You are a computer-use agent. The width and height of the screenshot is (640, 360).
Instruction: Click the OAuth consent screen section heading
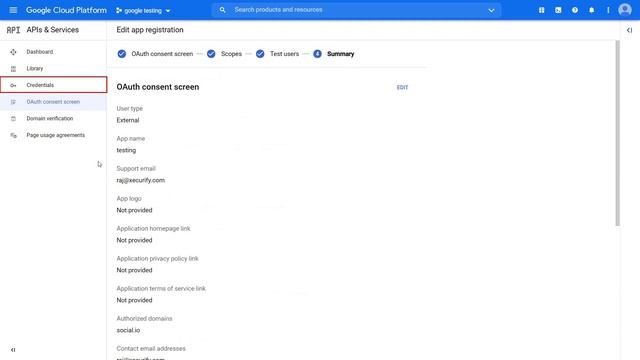point(158,87)
